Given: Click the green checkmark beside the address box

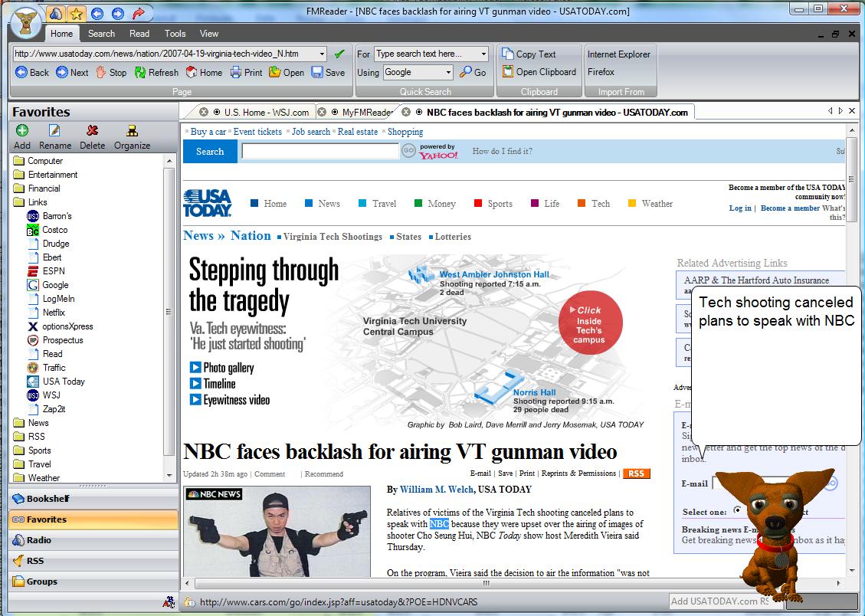Looking at the screenshot, I should pos(339,54).
